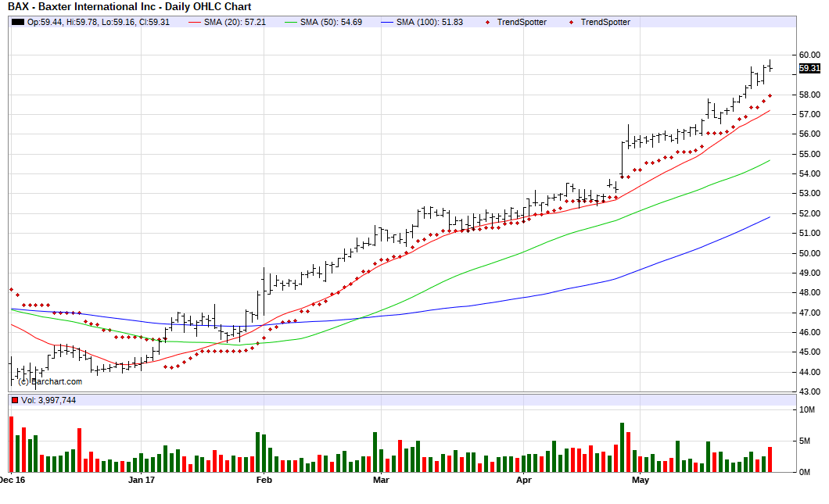Click the 52.00 price axis label
Image resolution: width=829 pixels, height=504 pixels.
point(809,213)
